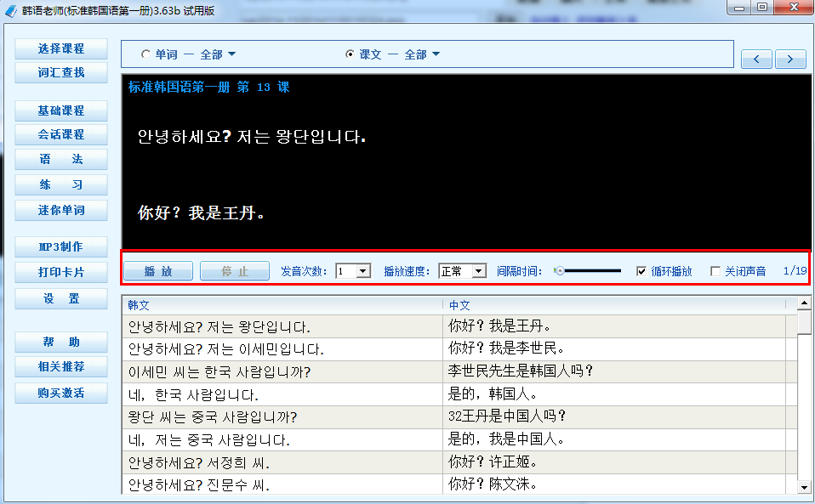Click the cell 是的，我是中国人。
The width and height of the screenshot is (815, 504).
click(x=614, y=439)
